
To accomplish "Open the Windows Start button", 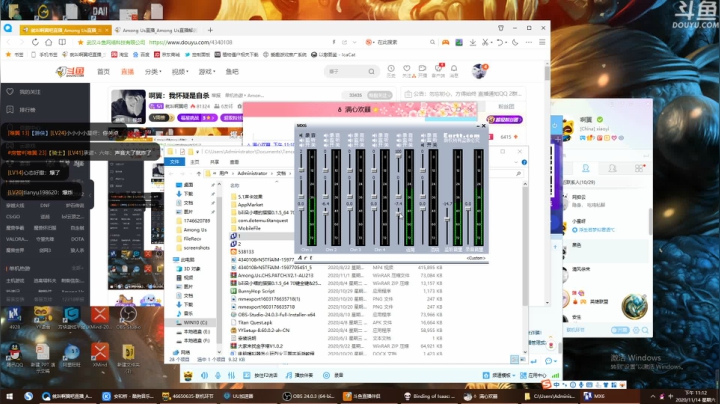I will tap(9, 396).
